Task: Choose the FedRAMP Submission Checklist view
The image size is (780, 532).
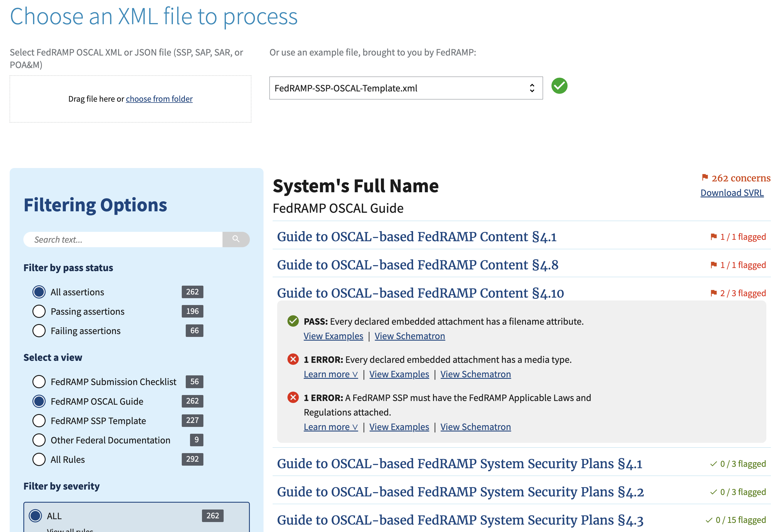Action: pos(39,382)
